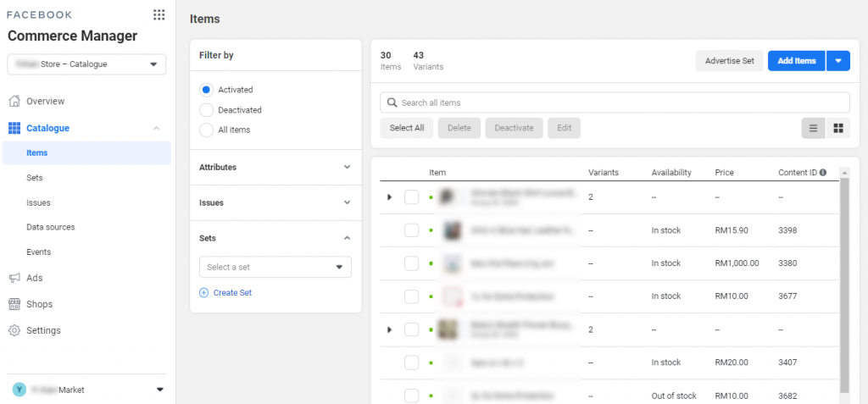The width and height of the screenshot is (868, 404).
Task: Select the All items filter radio
Action: coord(207,130)
